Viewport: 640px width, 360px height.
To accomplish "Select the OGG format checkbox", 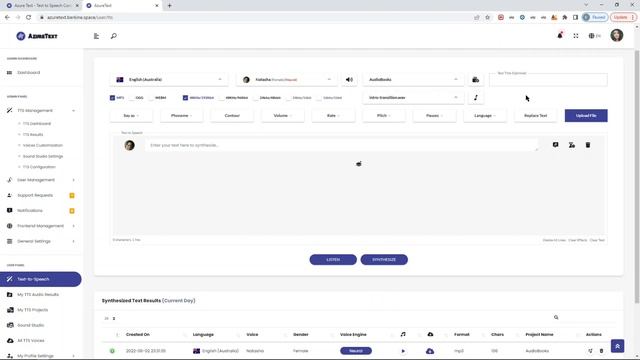I will click(x=131, y=98).
